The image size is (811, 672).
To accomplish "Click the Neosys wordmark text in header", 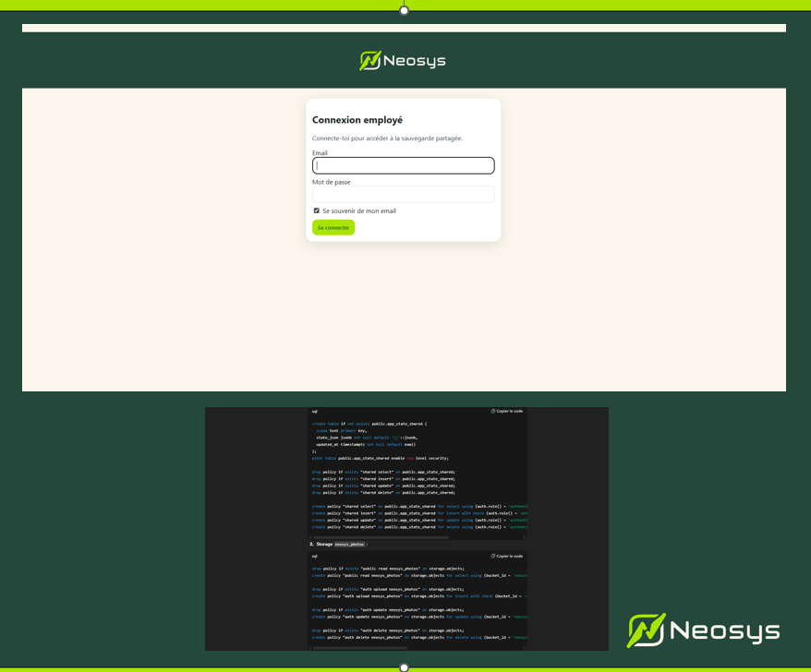I will (415, 62).
